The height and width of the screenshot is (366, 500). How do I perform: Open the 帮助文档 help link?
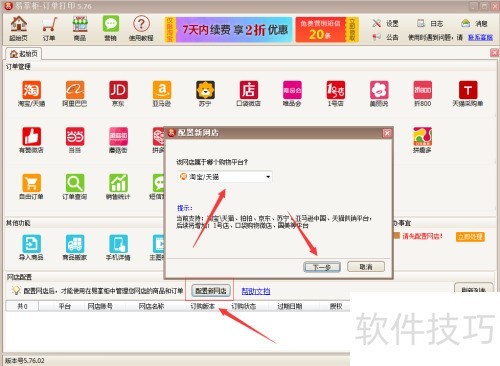point(256,291)
